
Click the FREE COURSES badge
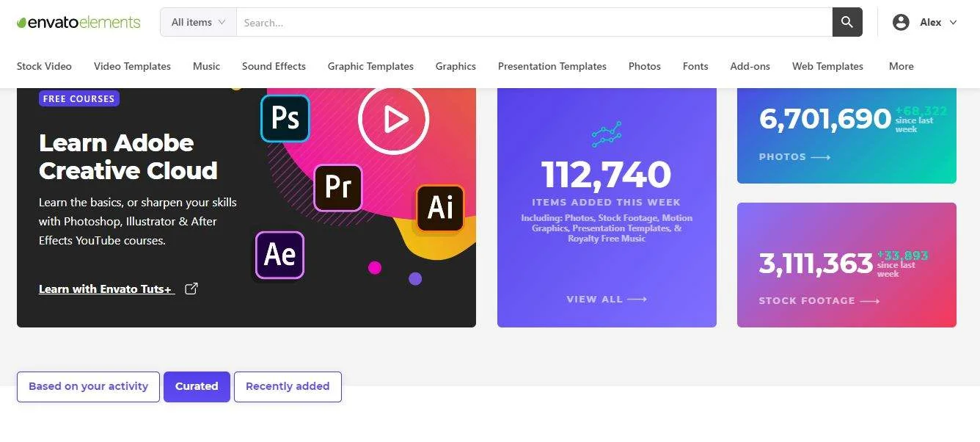79,98
